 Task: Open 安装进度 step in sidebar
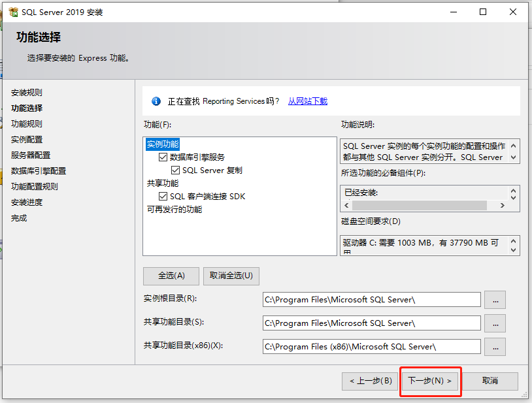26,202
